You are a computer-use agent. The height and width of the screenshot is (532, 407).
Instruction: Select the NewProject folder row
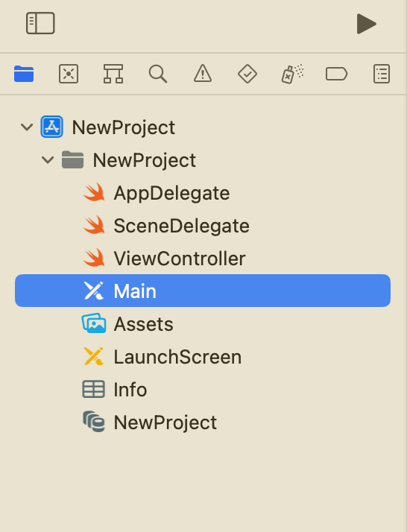pyautogui.click(x=203, y=159)
